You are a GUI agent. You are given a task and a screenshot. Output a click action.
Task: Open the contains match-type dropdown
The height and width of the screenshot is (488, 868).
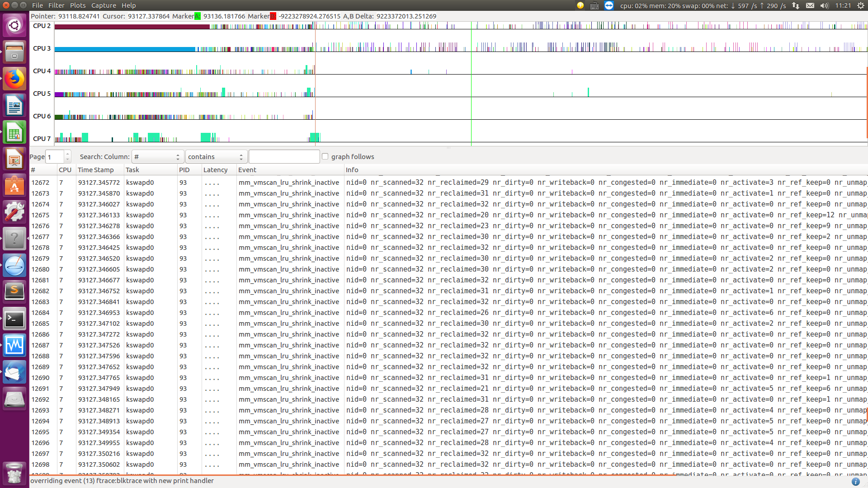216,157
